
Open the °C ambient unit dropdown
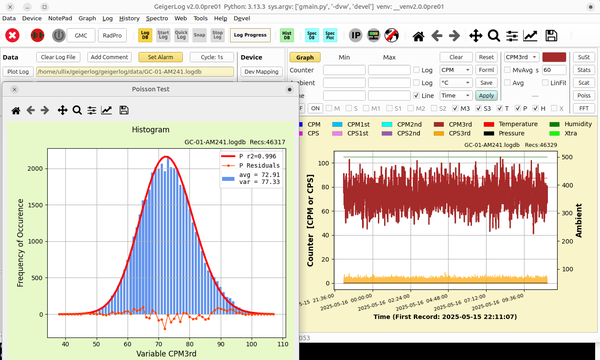pyautogui.click(x=456, y=83)
